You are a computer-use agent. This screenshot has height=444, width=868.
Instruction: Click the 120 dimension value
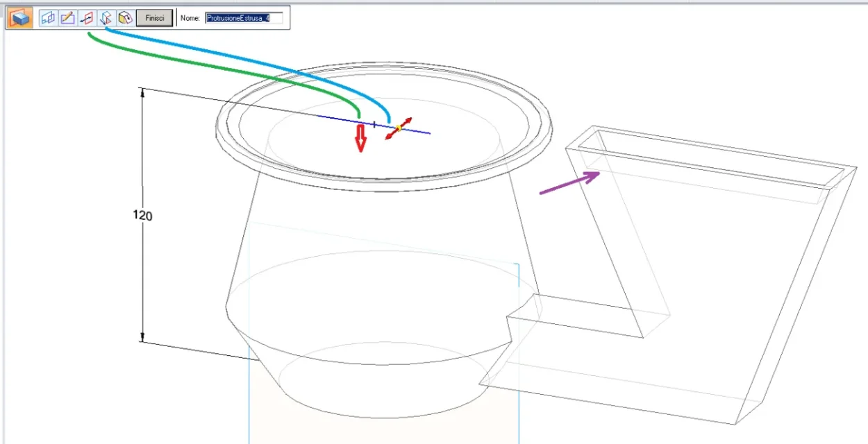coord(142,216)
